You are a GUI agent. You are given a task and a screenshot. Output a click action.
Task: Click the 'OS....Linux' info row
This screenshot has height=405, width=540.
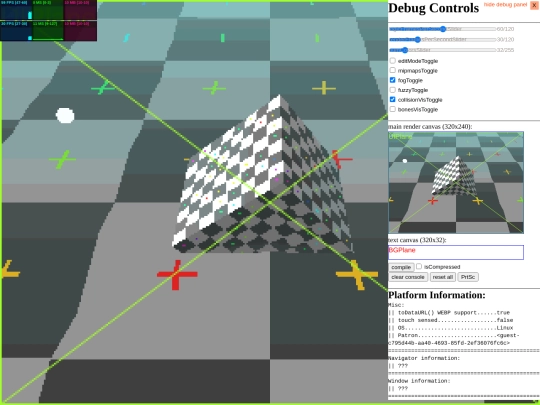point(451,328)
